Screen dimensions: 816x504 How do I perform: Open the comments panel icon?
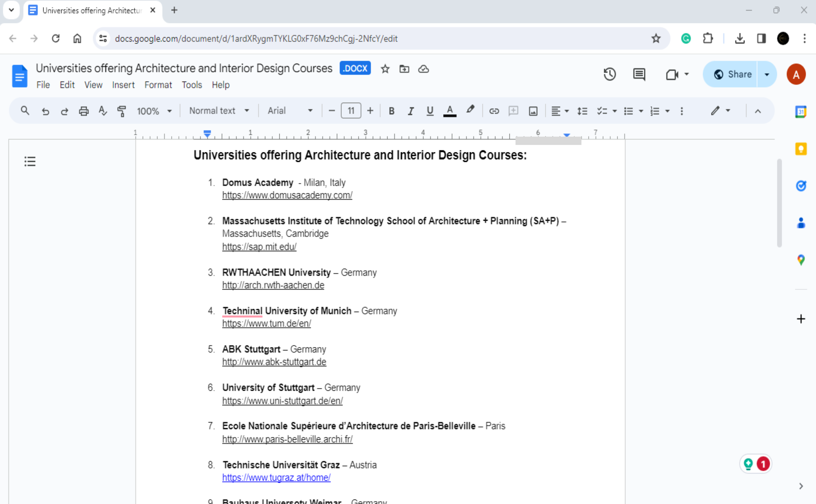pyautogui.click(x=639, y=74)
